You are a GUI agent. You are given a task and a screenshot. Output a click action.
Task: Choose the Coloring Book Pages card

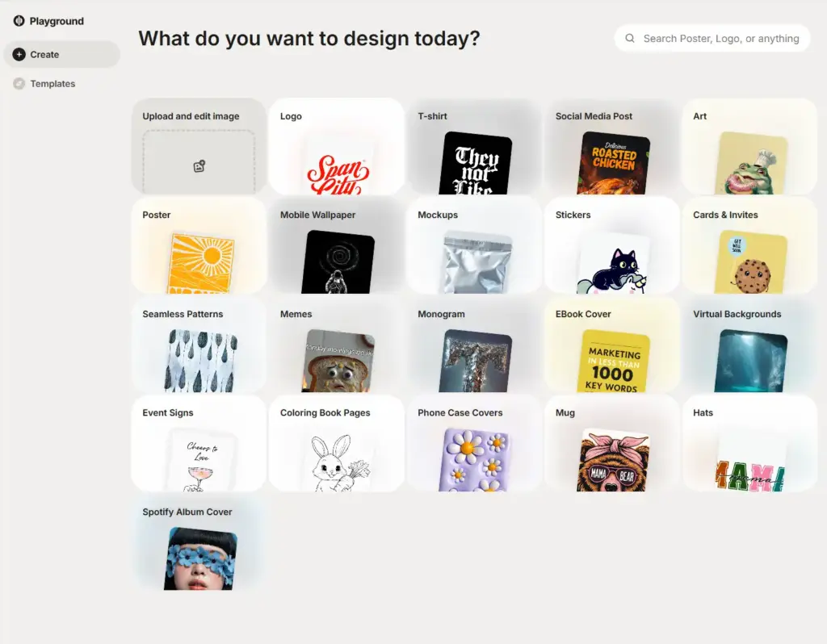click(x=337, y=444)
